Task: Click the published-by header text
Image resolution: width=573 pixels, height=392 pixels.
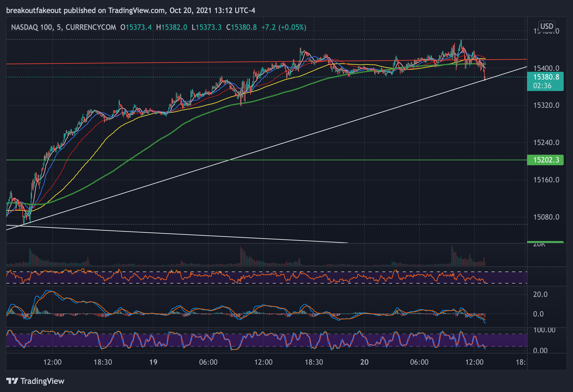Action: point(131,11)
